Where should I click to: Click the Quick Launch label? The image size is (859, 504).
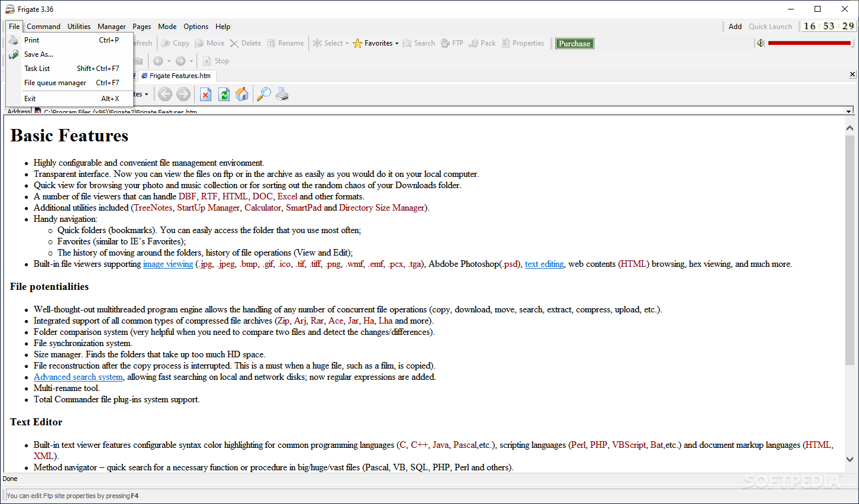tap(770, 27)
